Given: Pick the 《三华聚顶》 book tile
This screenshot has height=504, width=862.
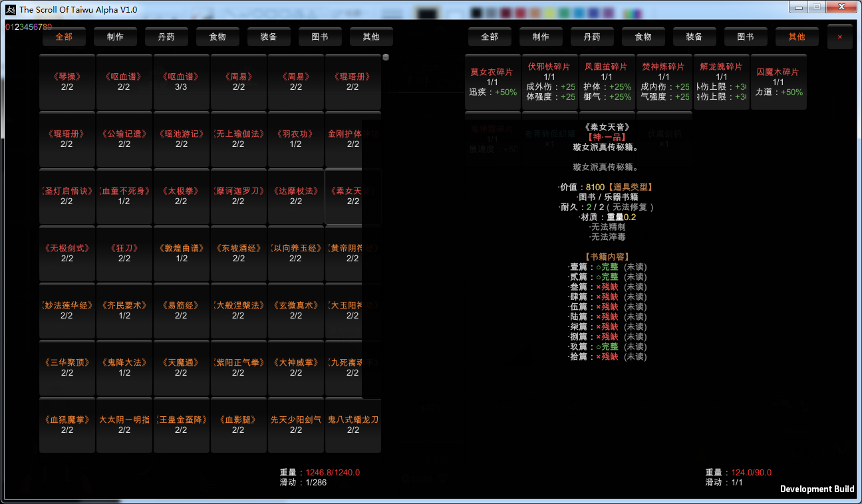Looking at the screenshot, I should (67, 368).
